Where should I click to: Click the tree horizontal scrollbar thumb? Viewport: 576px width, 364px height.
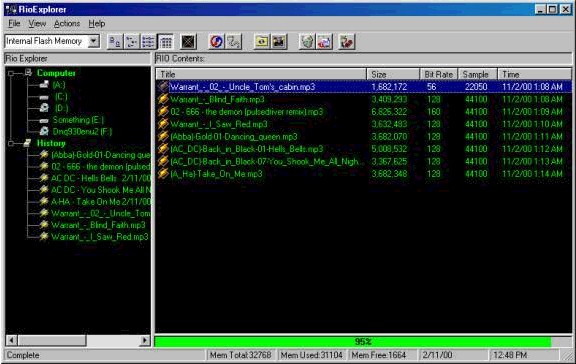[52, 340]
